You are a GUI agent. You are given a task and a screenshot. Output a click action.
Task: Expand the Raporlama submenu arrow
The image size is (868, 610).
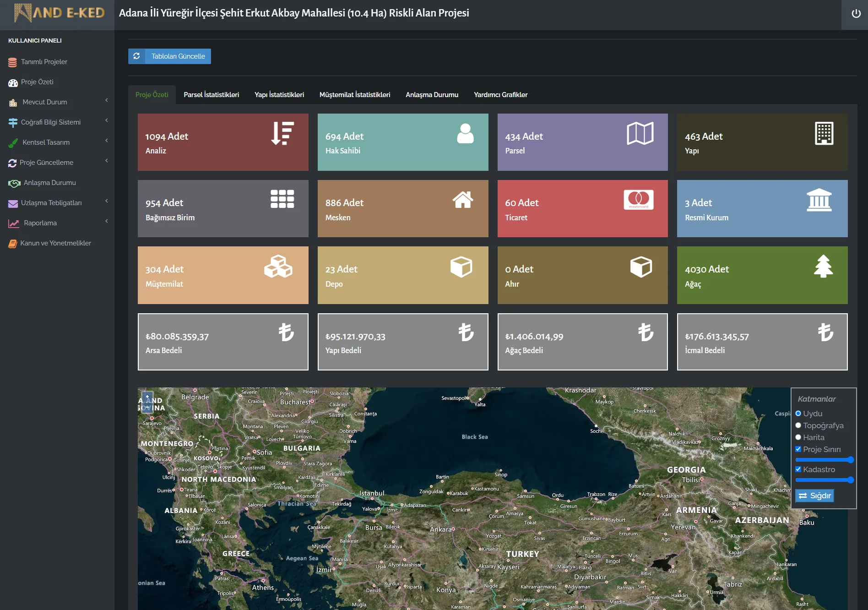tap(107, 221)
